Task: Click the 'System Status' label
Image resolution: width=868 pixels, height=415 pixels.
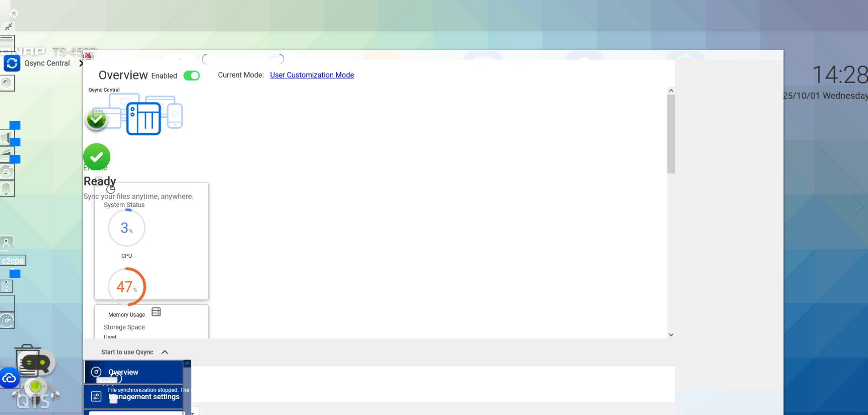Action: 124,205
